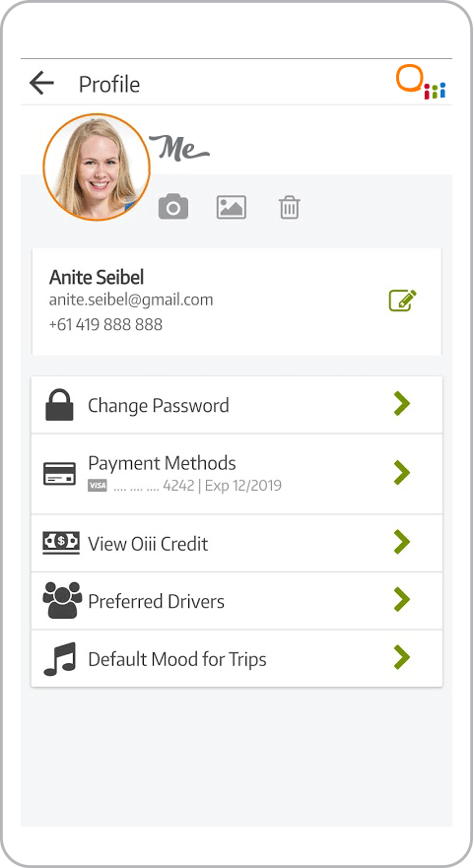This screenshot has height=868, width=474.
Task: Expand Change Password chevron
Action: point(402,404)
